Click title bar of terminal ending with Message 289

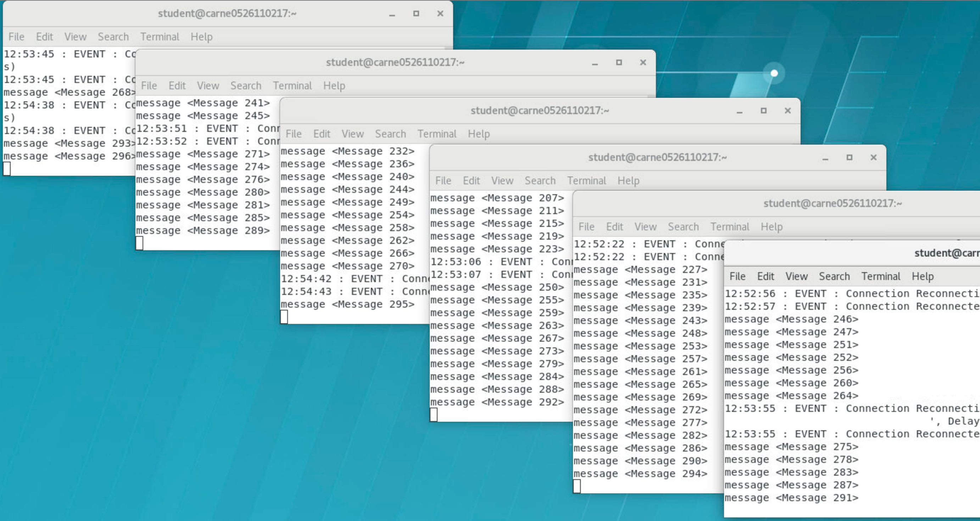(395, 62)
